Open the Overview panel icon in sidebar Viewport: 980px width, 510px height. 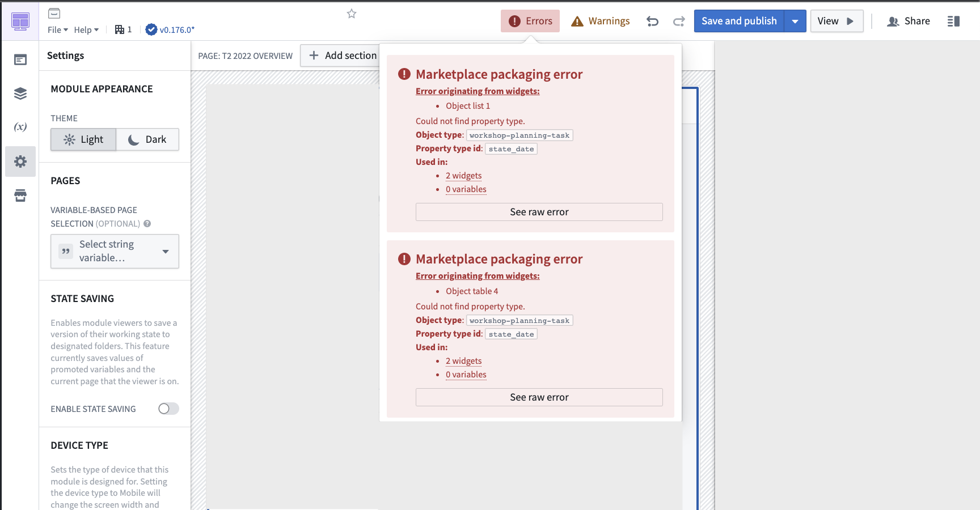(20, 59)
